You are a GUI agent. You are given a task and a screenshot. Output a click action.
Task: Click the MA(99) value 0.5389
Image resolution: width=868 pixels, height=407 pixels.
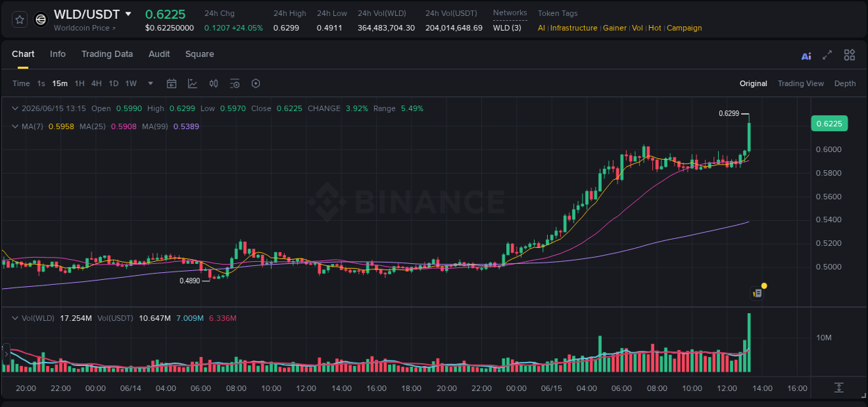[186, 126]
